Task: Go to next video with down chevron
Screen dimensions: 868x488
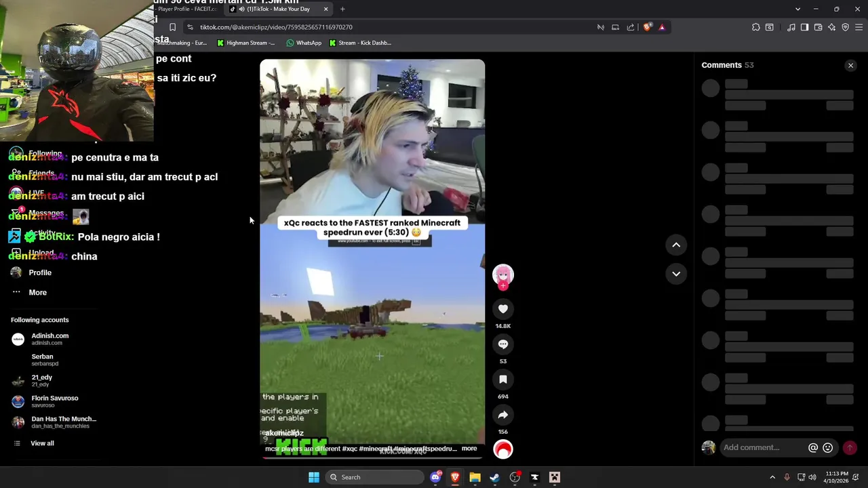Action: pos(676,274)
